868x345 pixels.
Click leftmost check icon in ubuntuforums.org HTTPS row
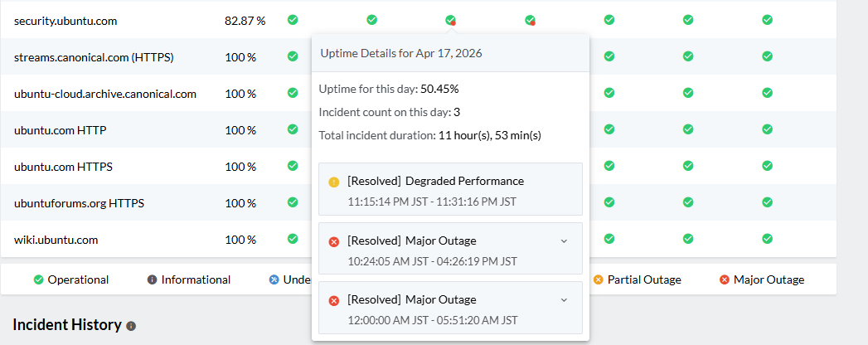coord(293,202)
